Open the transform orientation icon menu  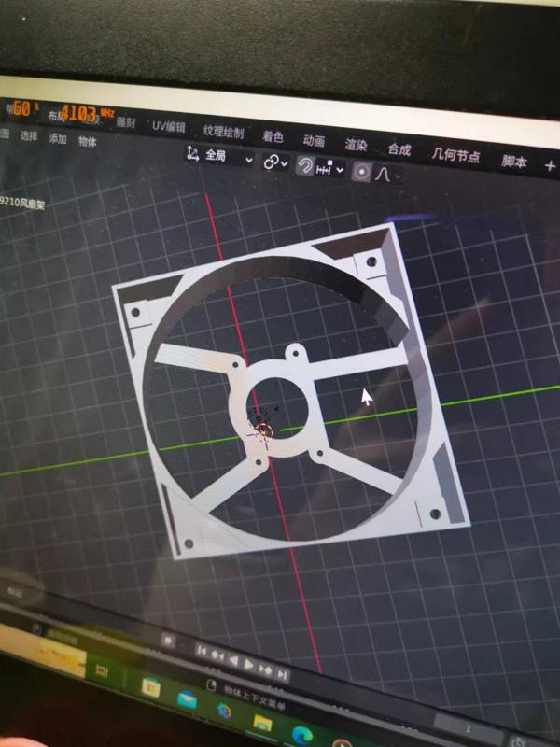(x=192, y=153)
